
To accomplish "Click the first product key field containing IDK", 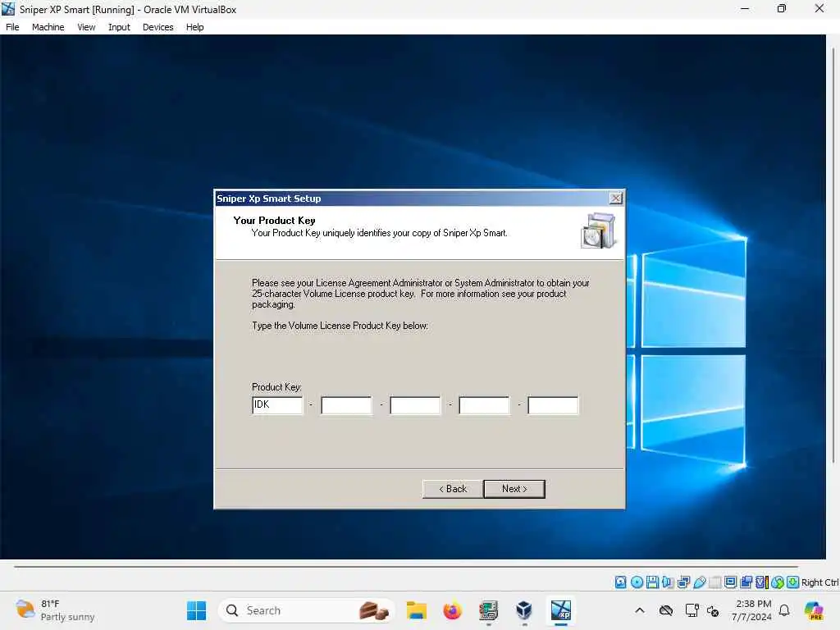I will 277,405.
